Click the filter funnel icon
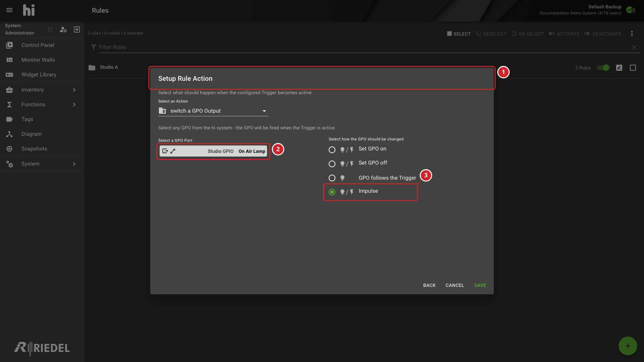This screenshot has width=644, height=362. [x=94, y=47]
